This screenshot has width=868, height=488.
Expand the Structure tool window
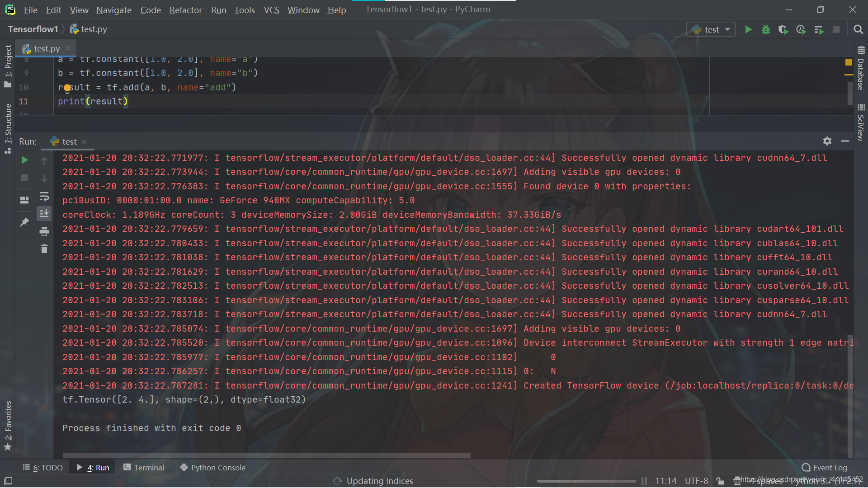click(x=8, y=129)
